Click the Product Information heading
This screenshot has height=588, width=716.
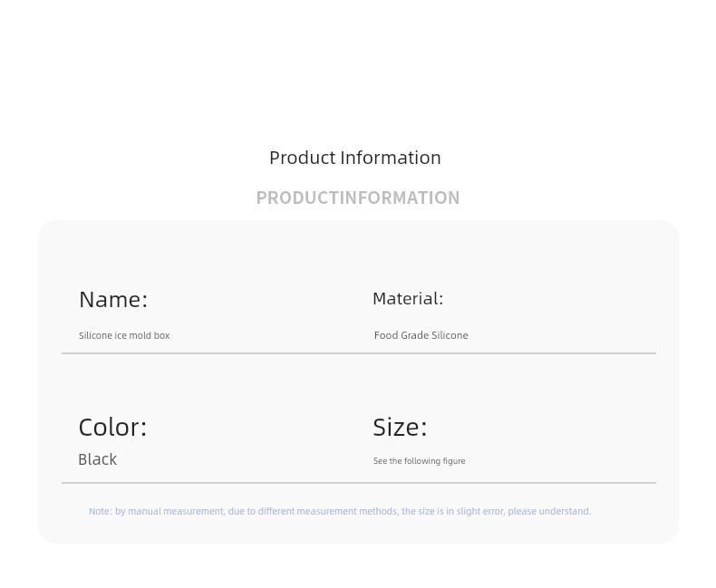point(354,158)
